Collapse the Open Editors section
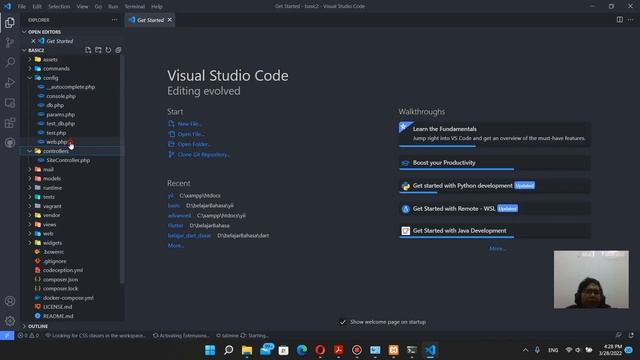Viewport: 640px width, 360px height. click(x=24, y=32)
